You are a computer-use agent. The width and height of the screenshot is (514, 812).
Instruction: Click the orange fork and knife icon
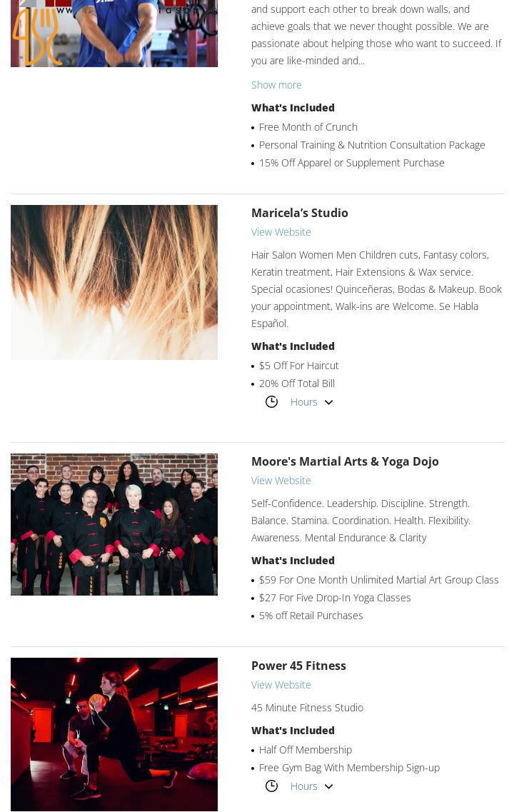[x=36, y=36]
